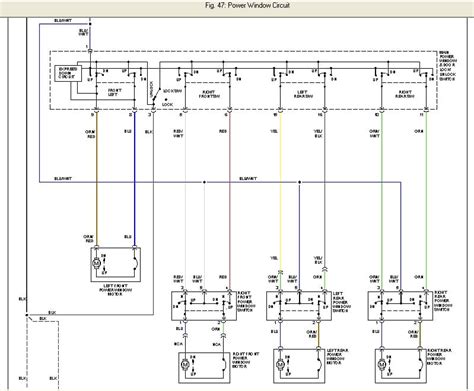The width and height of the screenshot is (474, 391).
Task: Click the left front power window motor symbol
Action: tap(96, 264)
